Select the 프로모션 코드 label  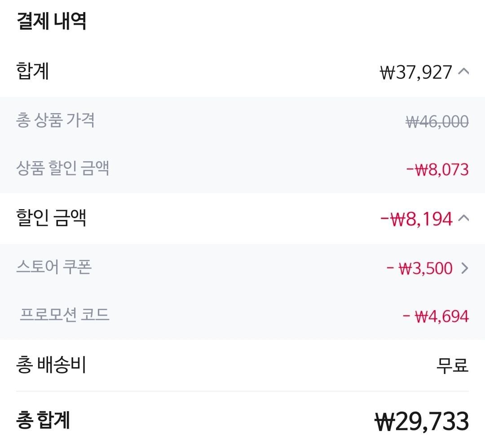[x=65, y=315]
